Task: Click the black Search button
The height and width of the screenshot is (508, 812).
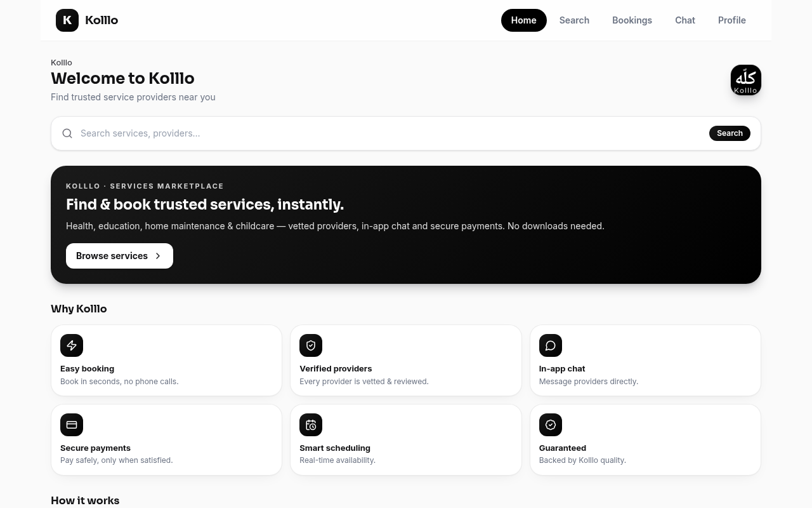Action: tap(730, 133)
